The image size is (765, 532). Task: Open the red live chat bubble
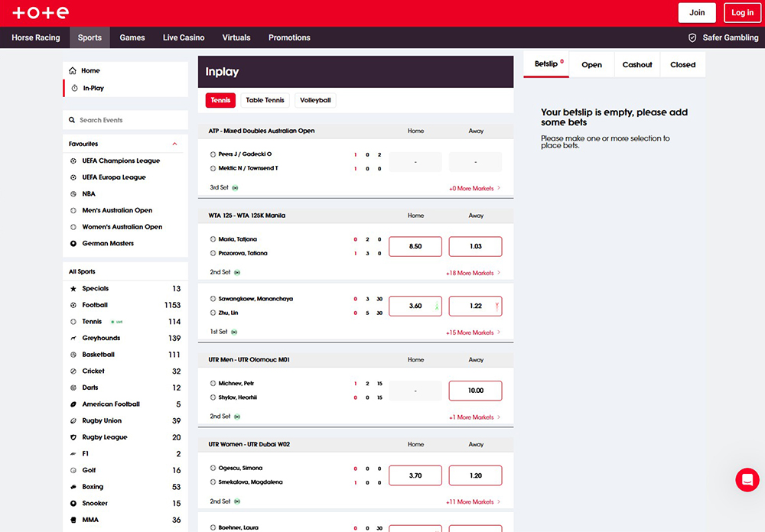(x=747, y=479)
